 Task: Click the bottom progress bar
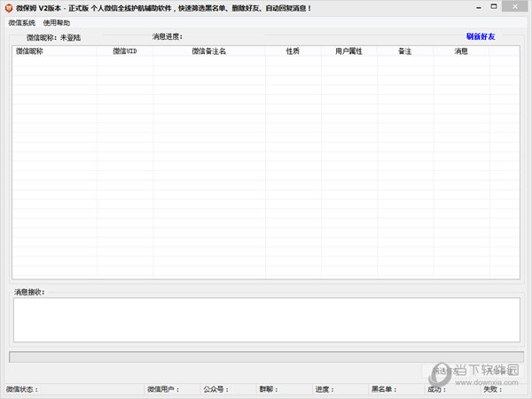click(266, 356)
